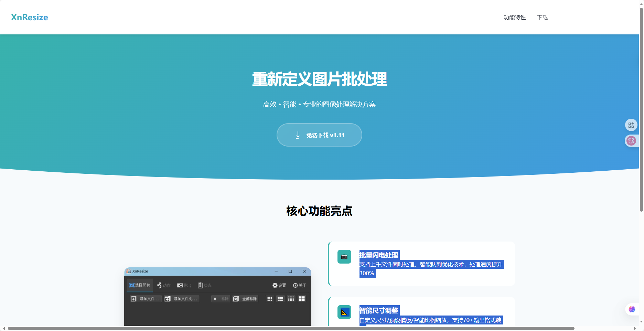
Task: Open the floating grid-plus extension icon
Action: (x=631, y=125)
